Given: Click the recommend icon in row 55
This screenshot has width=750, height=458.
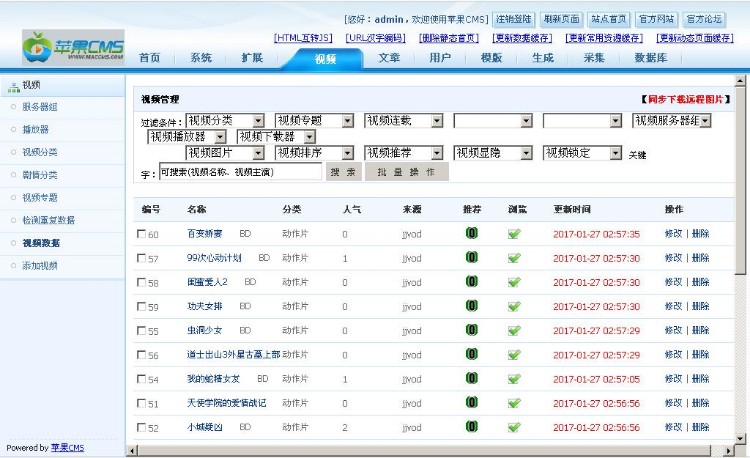Looking at the screenshot, I should tap(472, 330).
